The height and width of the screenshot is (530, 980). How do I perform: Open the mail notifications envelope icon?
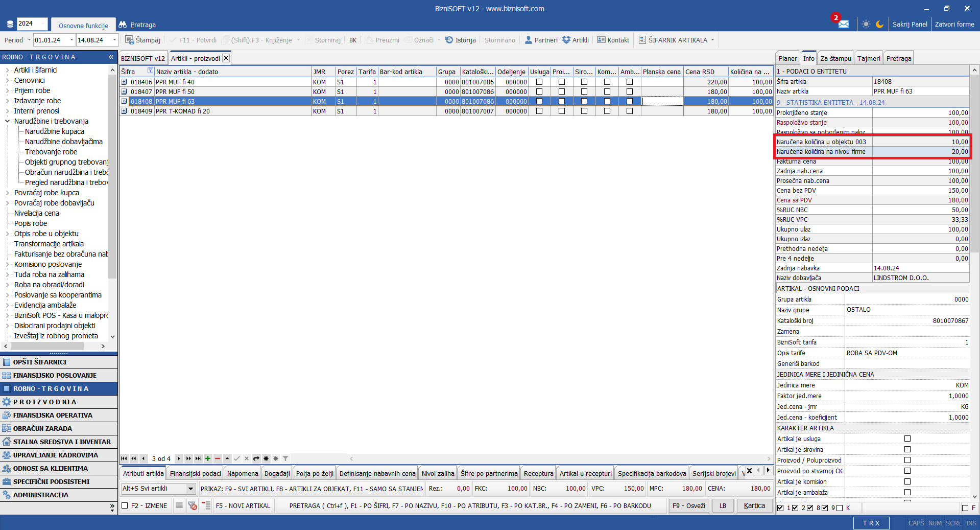843,24
